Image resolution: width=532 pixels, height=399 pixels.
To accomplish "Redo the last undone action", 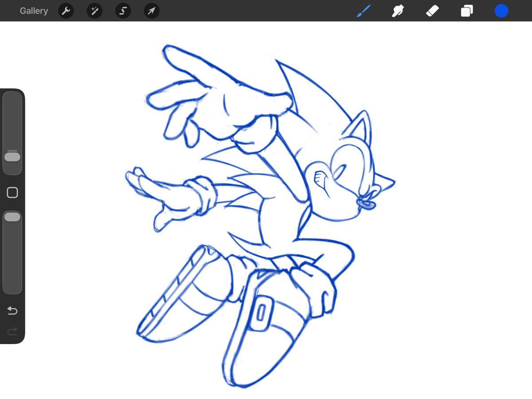I will pyautogui.click(x=12, y=331).
